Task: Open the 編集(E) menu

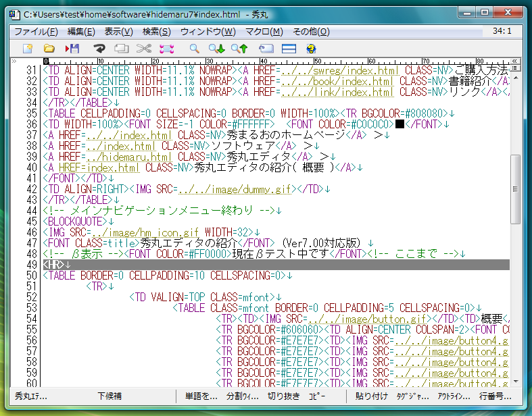Action: click(81, 32)
